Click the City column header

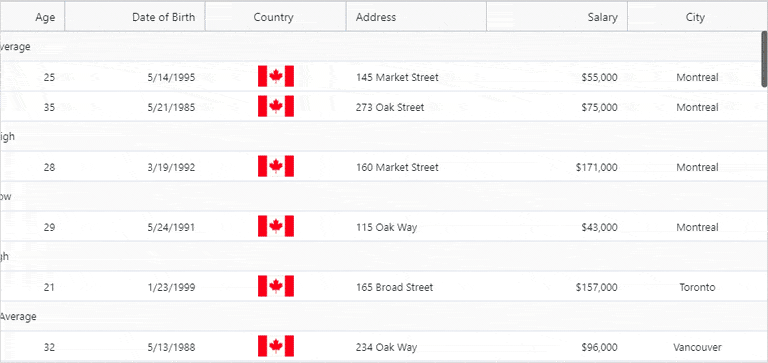click(x=696, y=17)
